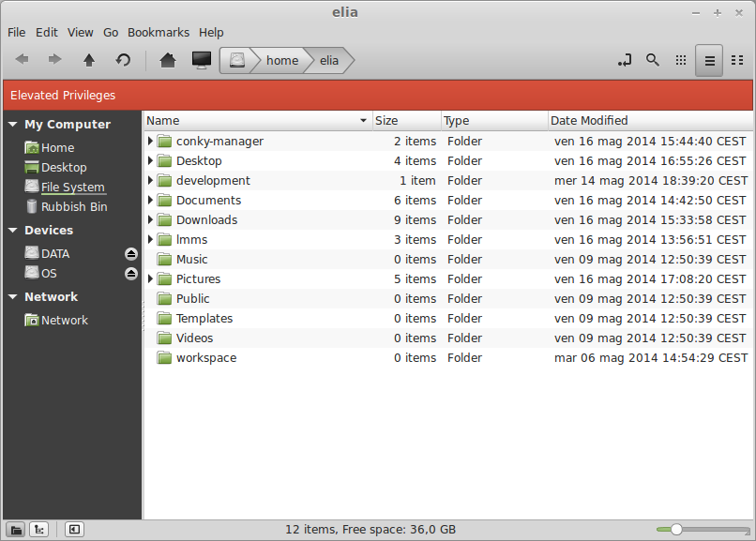756x541 pixels.
Task: Collapse the Network section
Action: coord(12,297)
